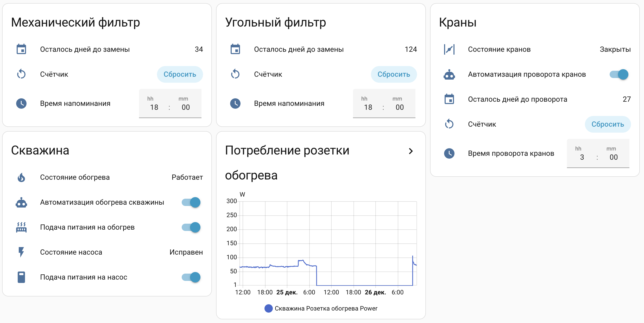Click the calendar icon next to Осталось дней до проворота
The width and height of the screenshot is (644, 323).
[x=449, y=99]
